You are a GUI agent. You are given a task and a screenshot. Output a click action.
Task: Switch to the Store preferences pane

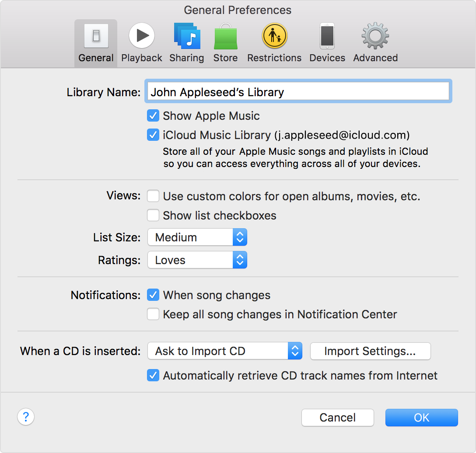click(x=225, y=43)
